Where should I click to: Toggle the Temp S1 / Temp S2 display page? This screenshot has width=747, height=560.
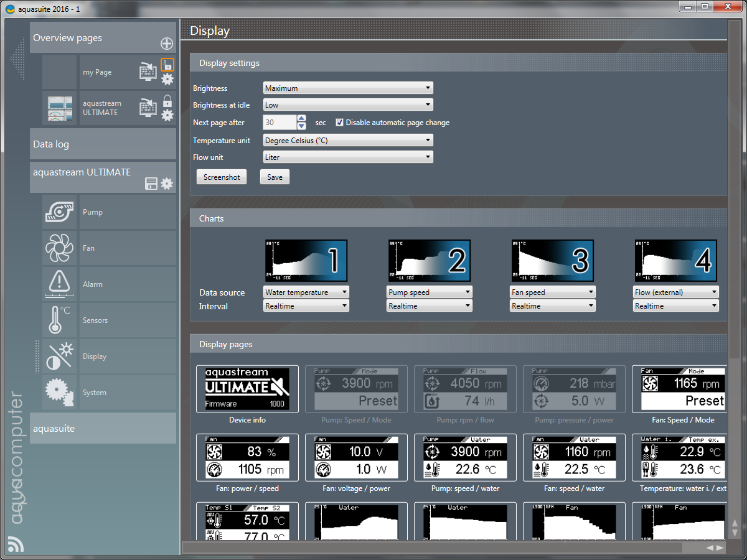(247, 521)
